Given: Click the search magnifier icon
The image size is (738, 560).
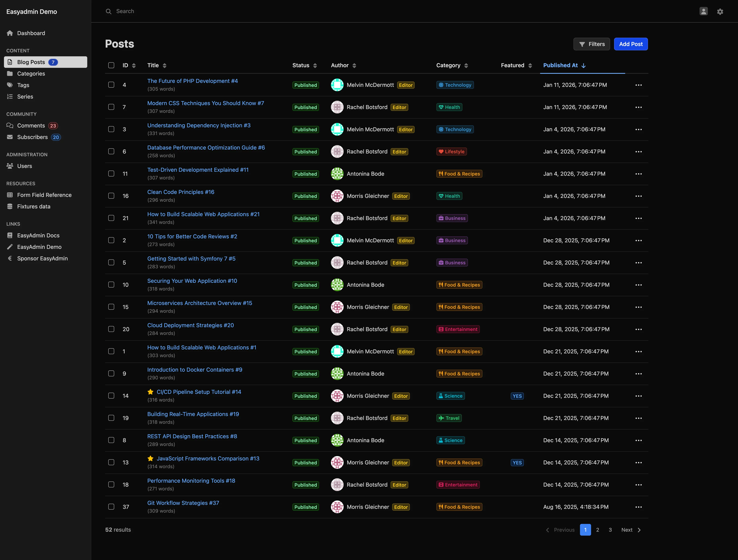Looking at the screenshot, I should coord(108,11).
